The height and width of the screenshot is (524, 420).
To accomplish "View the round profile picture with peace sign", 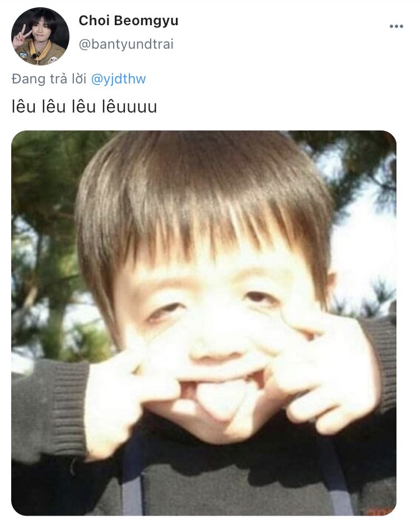I will (x=40, y=36).
